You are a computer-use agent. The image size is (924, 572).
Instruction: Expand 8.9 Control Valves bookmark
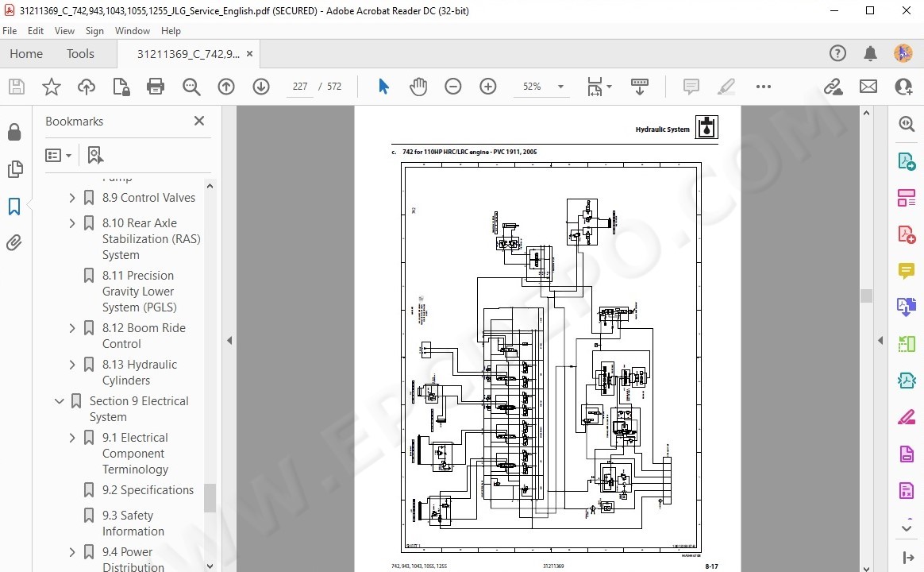[x=72, y=198]
